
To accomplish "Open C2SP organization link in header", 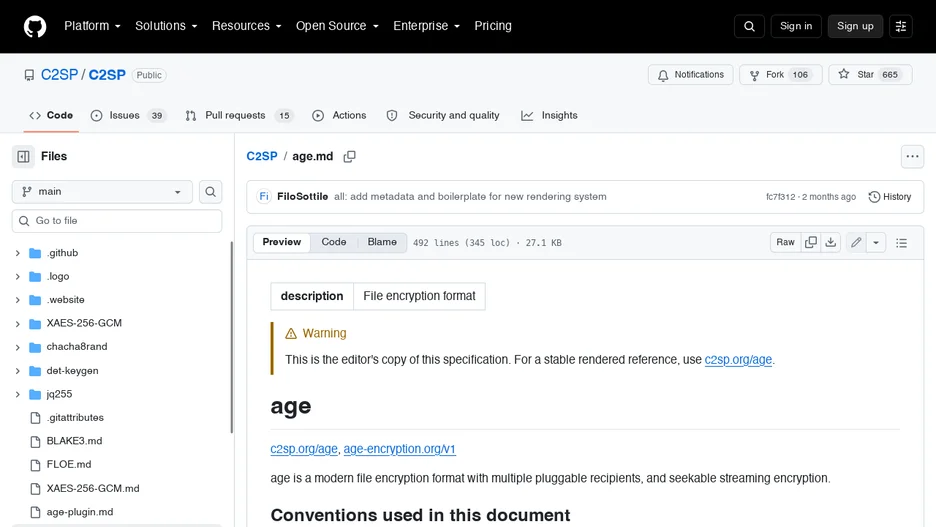I will [x=59, y=75].
